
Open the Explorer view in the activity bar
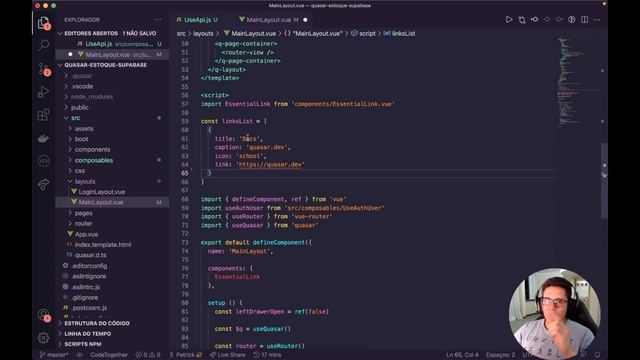pos(44,23)
